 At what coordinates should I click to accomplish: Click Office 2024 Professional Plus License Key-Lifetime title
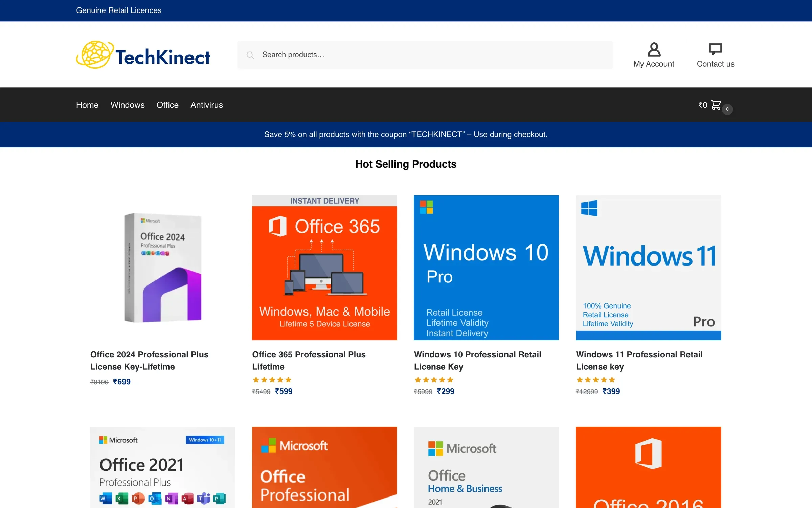pyautogui.click(x=149, y=360)
